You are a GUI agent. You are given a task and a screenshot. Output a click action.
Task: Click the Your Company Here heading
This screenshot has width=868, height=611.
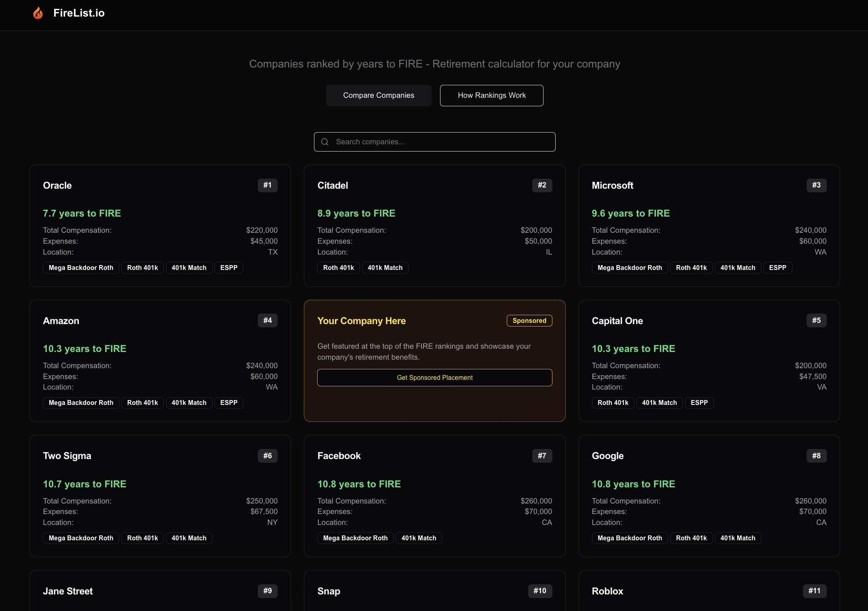click(361, 321)
